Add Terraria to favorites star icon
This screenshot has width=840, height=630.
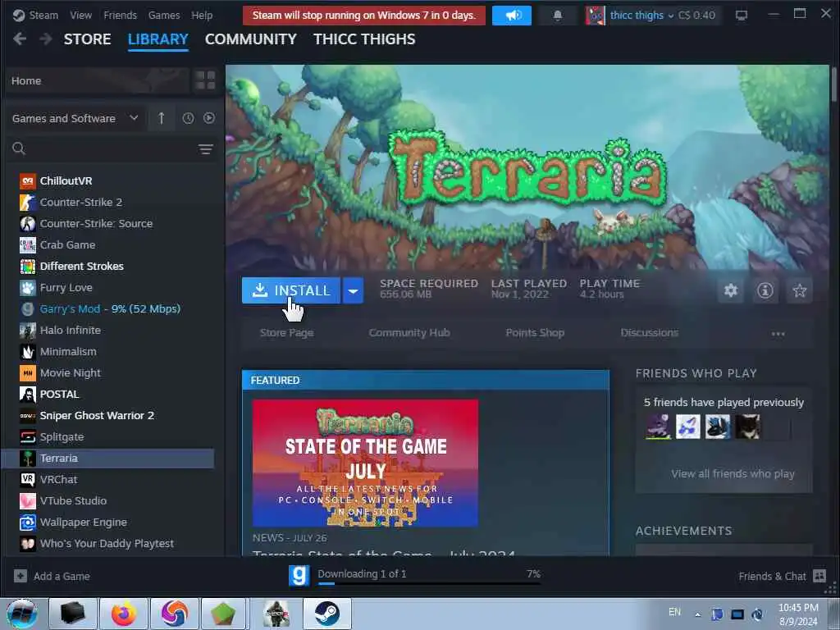799,290
